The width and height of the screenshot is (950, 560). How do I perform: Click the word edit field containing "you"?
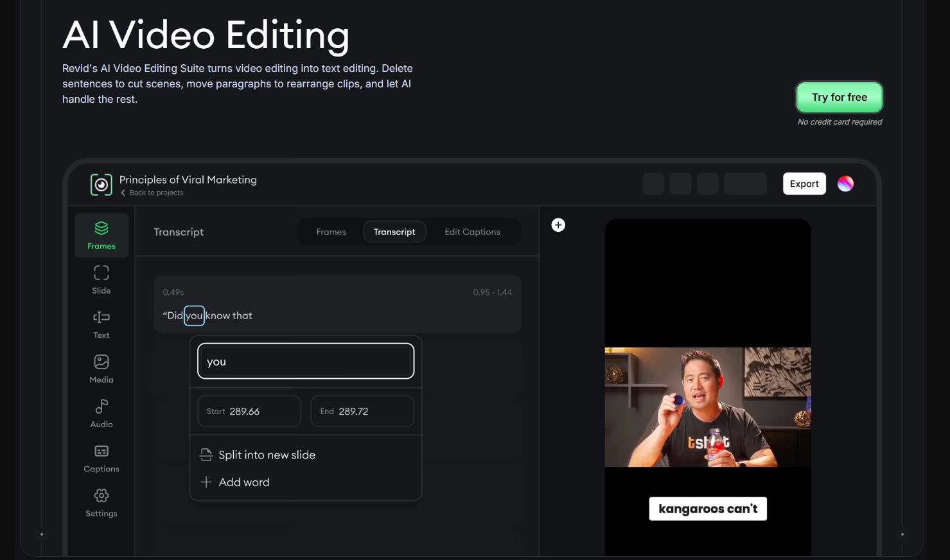[x=306, y=361]
